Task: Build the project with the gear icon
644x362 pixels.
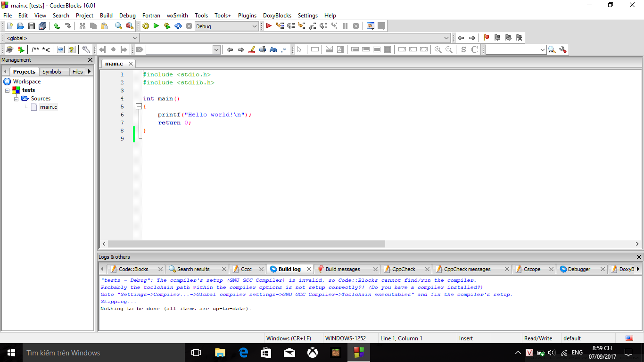Action: click(145, 26)
